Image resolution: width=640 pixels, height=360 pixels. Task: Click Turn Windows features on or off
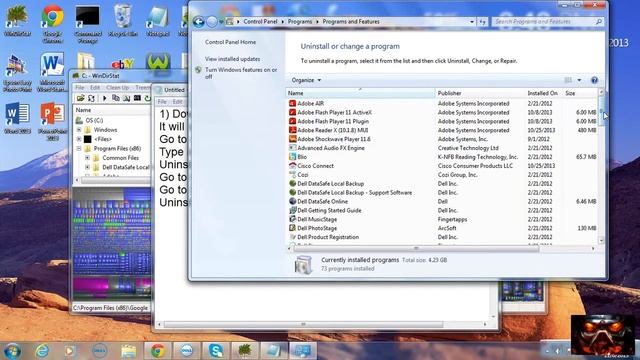click(241, 73)
